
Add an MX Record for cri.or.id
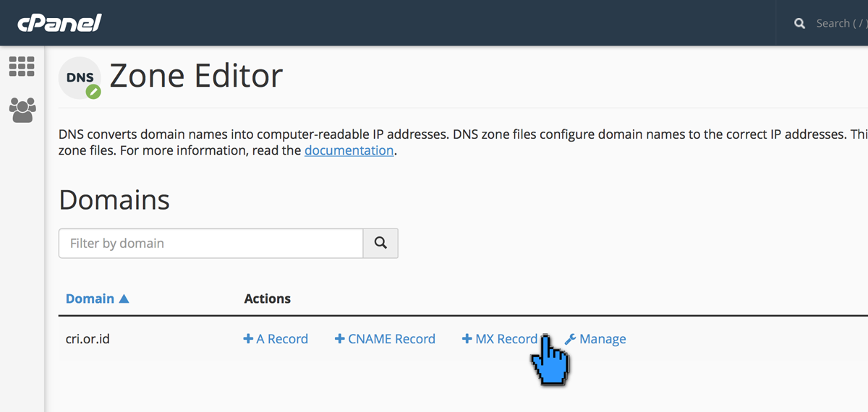[x=500, y=339]
